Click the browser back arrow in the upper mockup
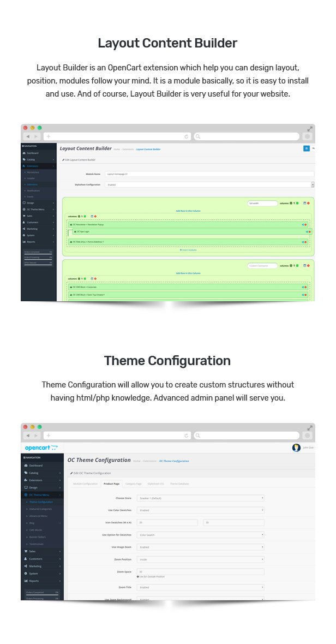Image resolution: width=336 pixels, height=644 pixels. 28,136
